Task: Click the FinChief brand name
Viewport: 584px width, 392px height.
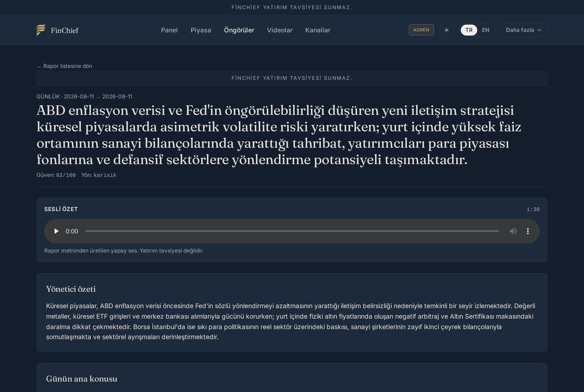Action: pos(65,31)
